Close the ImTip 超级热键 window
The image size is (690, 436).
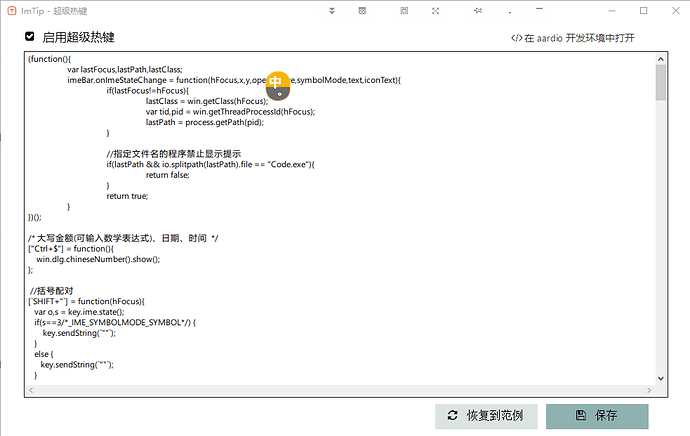click(675, 11)
